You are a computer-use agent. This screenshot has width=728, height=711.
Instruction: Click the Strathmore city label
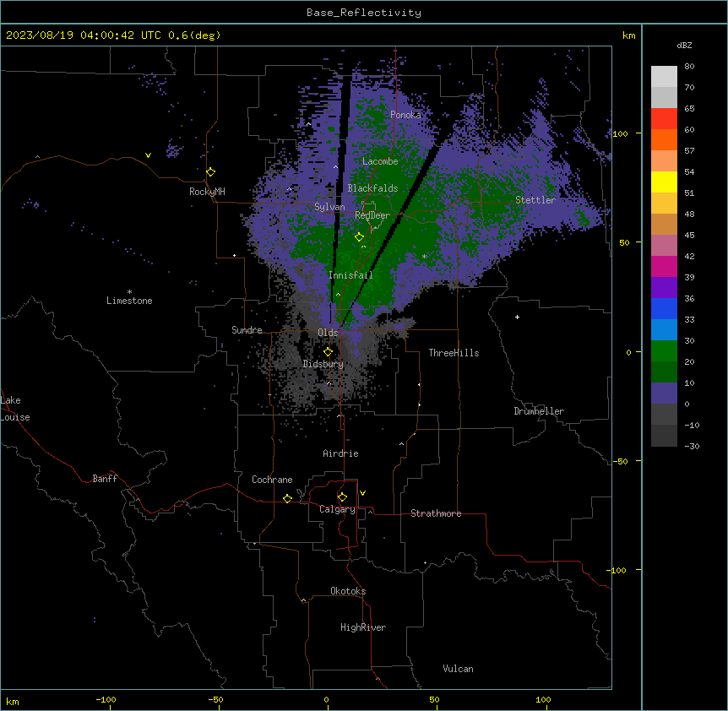click(x=436, y=513)
